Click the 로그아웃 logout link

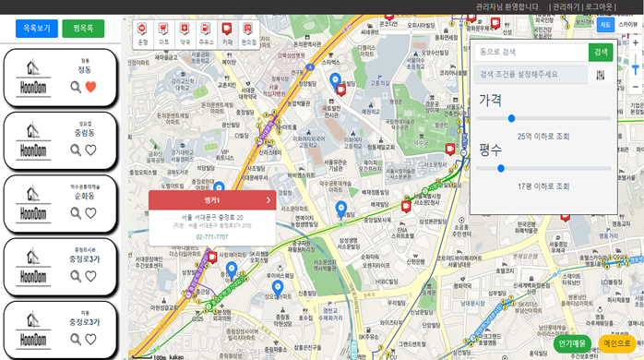click(599, 7)
